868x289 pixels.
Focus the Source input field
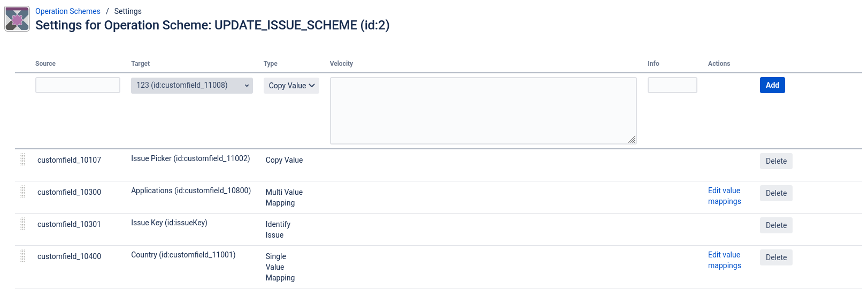pos(78,85)
